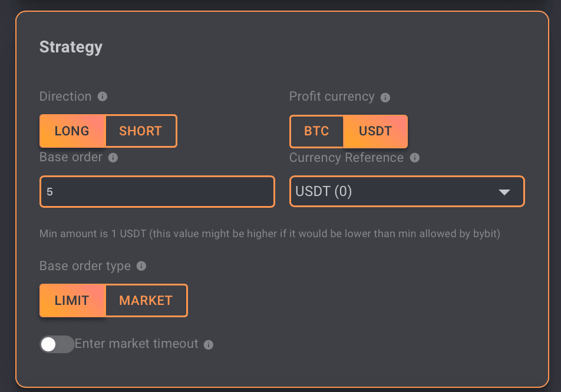Image resolution: width=561 pixels, height=392 pixels.
Task: Open the Base order type info icon
Action: 141,266
